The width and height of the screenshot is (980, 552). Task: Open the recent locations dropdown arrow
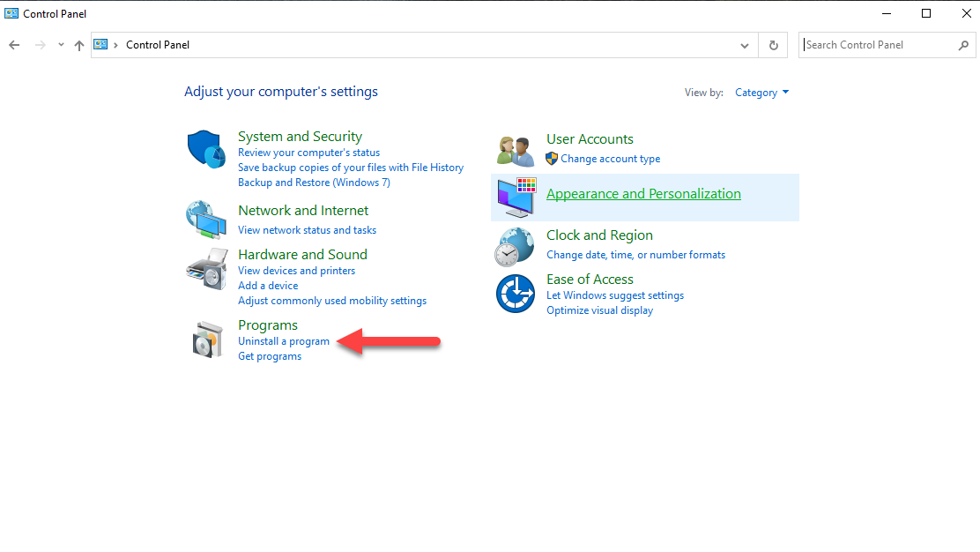61,45
